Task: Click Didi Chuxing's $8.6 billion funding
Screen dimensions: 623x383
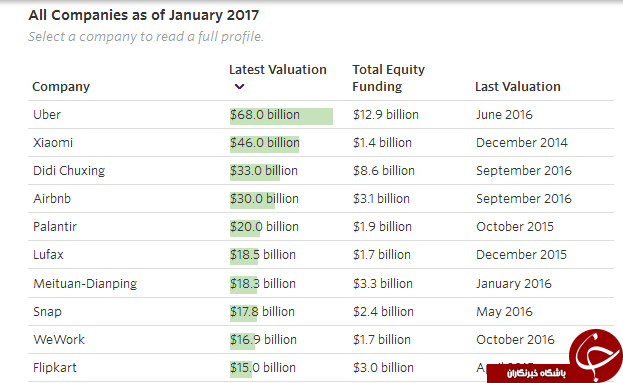Action: tap(384, 171)
